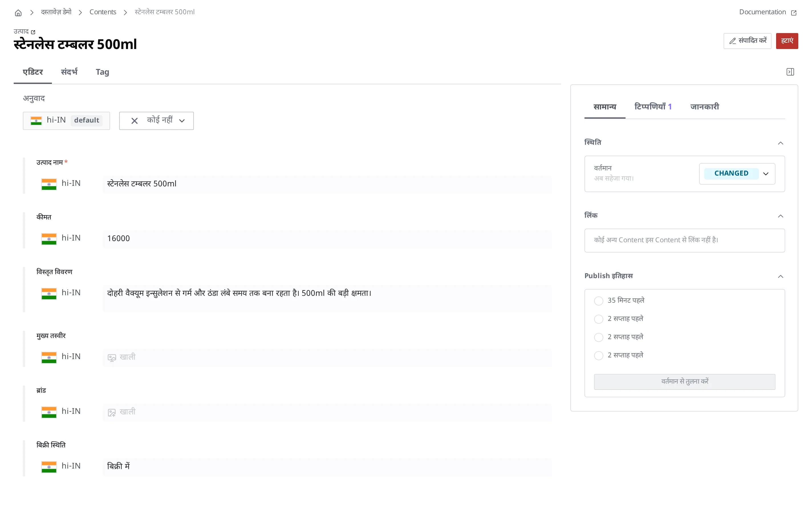The height and width of the screenshot is (513, 812).
Task: Select the last 2 सप्ताह पहले version
Action: click(598, 355)
